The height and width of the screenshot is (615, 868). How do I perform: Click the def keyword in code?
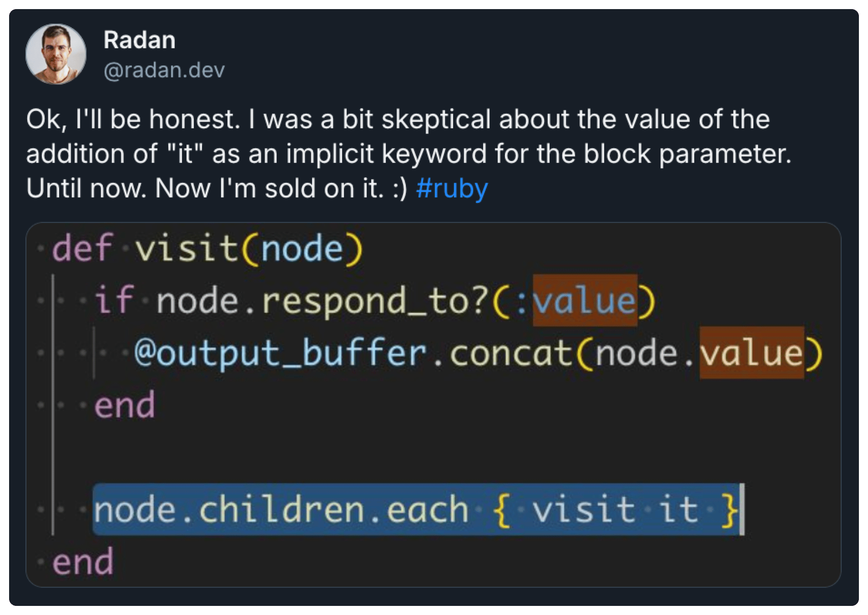[82, 248]
